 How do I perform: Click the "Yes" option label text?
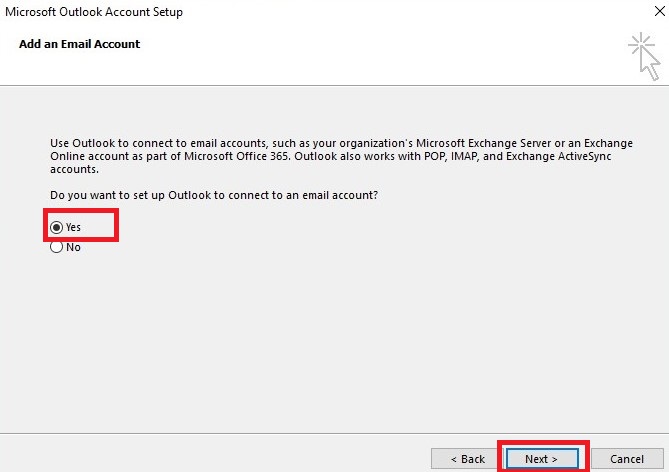click(x=74, y=227)
